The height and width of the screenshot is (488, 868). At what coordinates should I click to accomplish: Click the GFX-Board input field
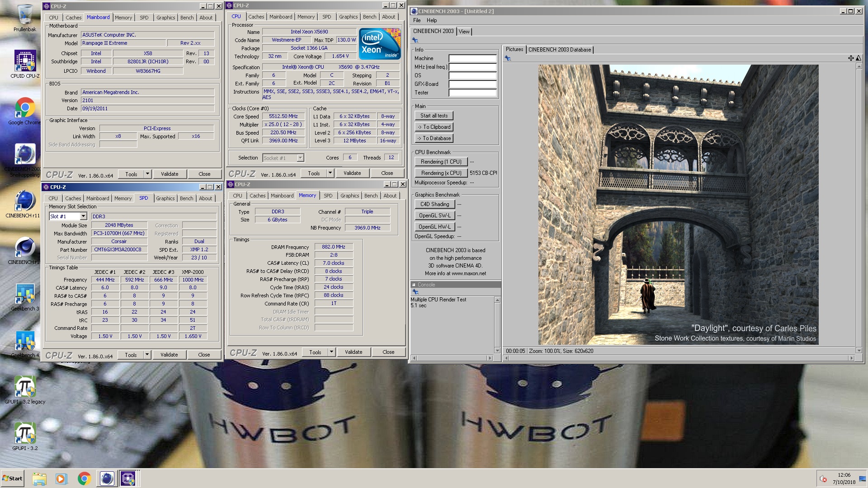tap(472, 84)
